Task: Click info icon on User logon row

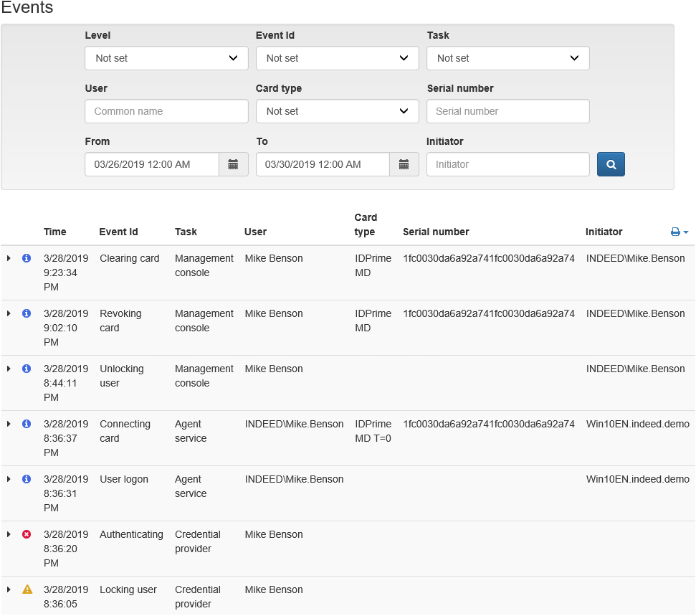Action: (x=27, y=479)
